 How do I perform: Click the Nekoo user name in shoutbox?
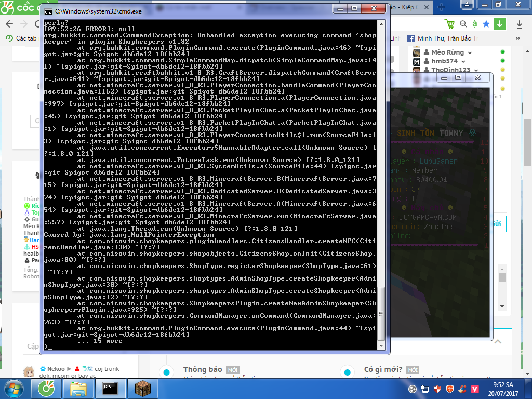click(56, 369)
